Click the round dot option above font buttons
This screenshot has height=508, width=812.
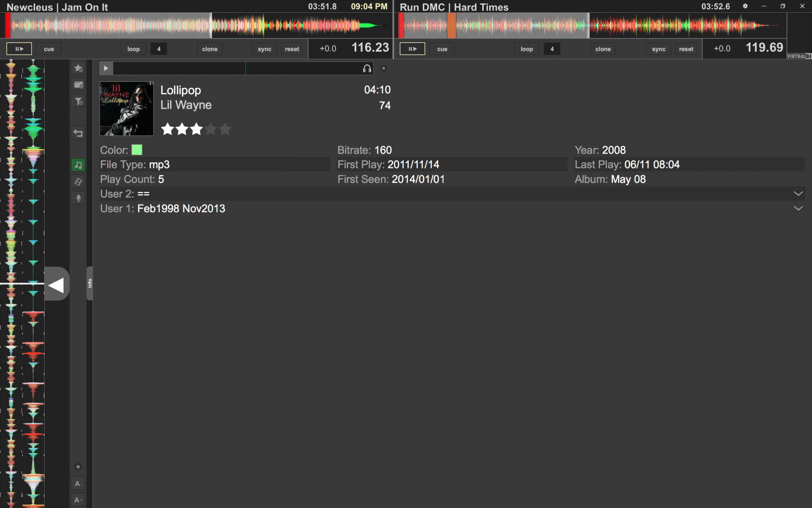(78, 467)
